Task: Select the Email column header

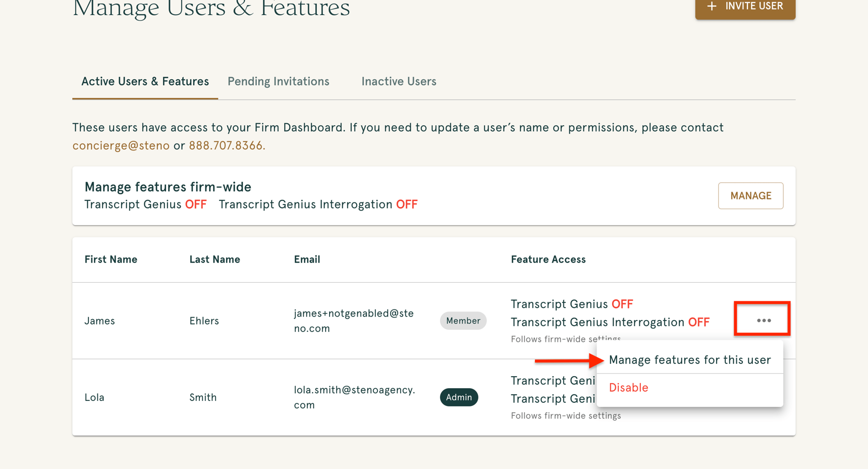Action: point(307,259)
